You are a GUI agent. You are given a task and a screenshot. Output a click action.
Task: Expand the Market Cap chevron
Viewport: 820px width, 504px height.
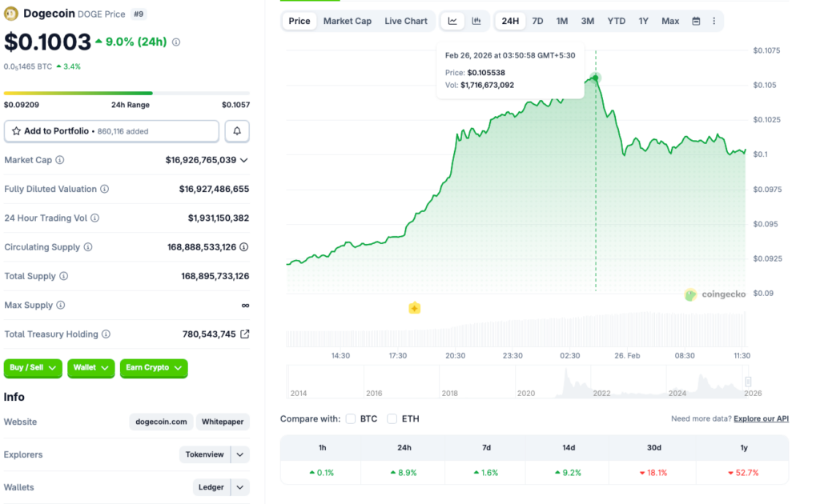tap(244, 160)
